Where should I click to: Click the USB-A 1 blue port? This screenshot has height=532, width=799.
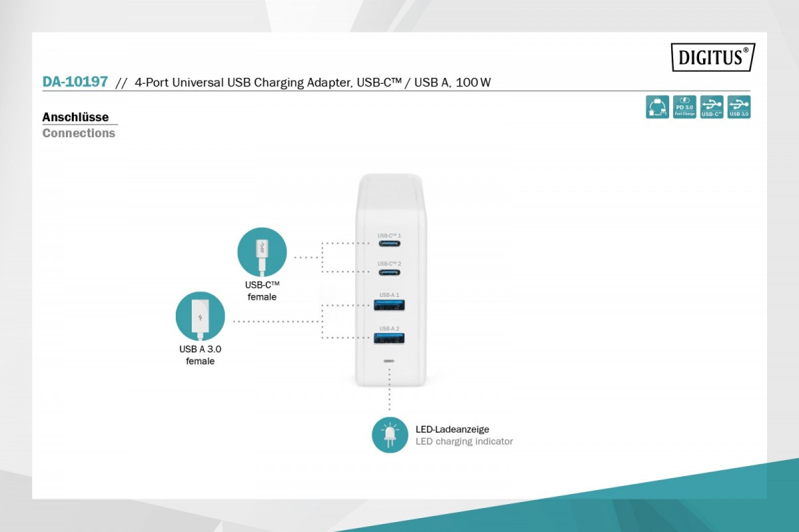[x=390, y=305]
